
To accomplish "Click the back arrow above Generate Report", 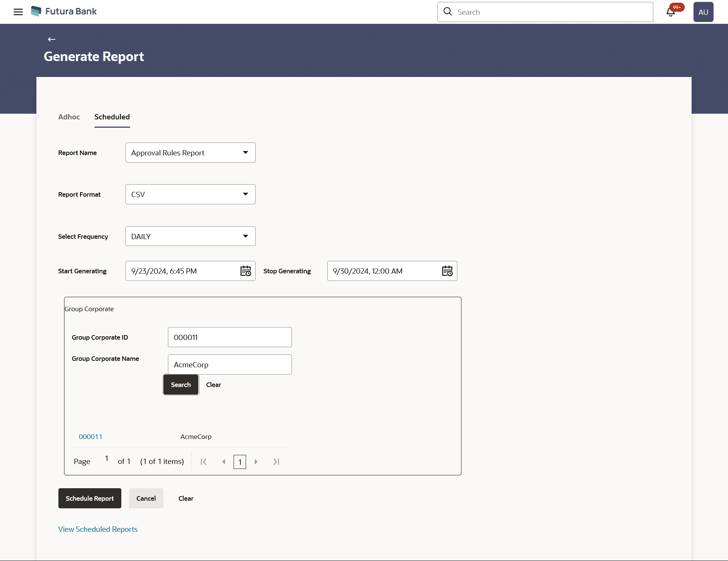I will (52, 39).
